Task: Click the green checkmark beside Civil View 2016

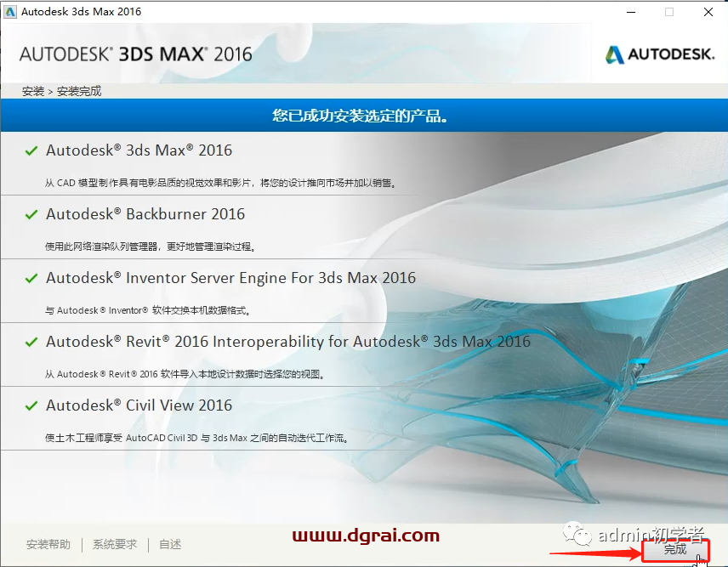Action: [31, 405]
